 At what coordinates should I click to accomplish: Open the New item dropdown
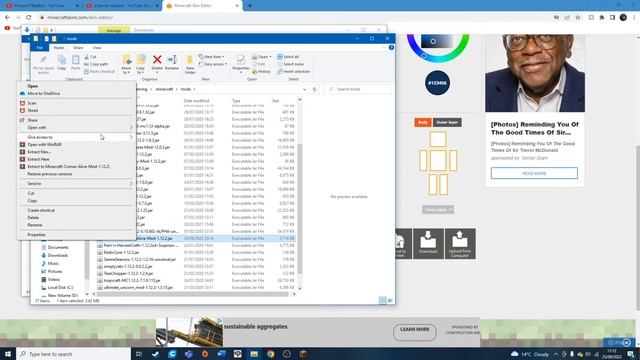(x=211, y=57)
